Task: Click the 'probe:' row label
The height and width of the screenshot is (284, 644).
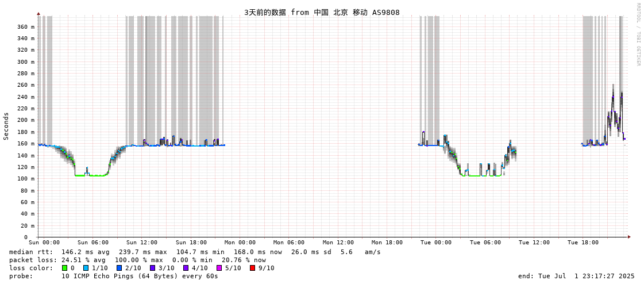Action: pyautogui.click(x=20, y=276)
